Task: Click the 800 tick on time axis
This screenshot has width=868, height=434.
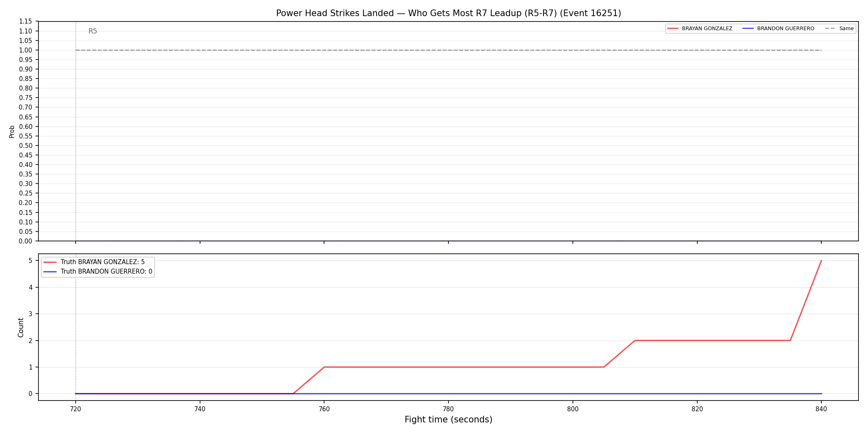Action: [x=573, y=409]
